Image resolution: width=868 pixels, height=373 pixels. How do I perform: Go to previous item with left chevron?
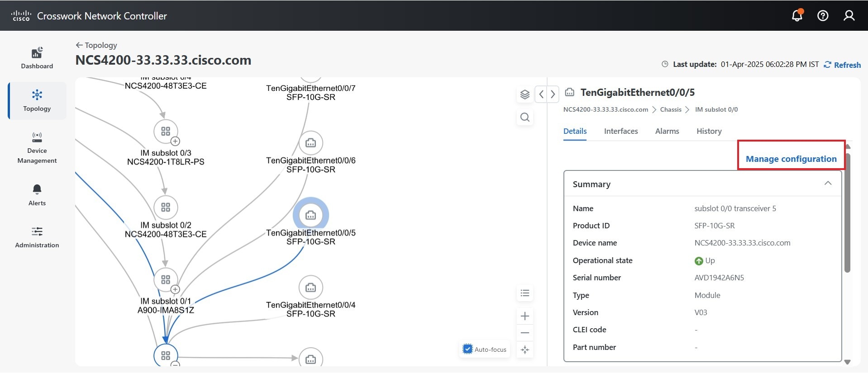541,94
